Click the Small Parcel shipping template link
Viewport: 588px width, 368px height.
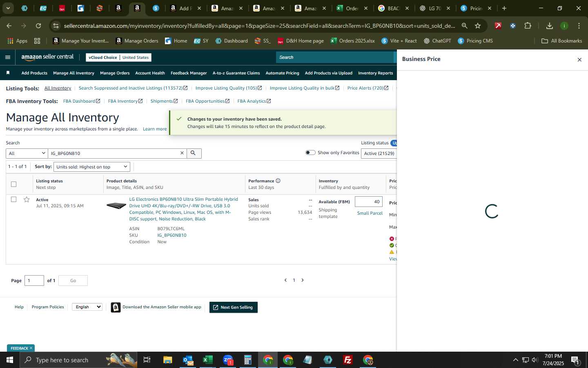tap(370, 213)
